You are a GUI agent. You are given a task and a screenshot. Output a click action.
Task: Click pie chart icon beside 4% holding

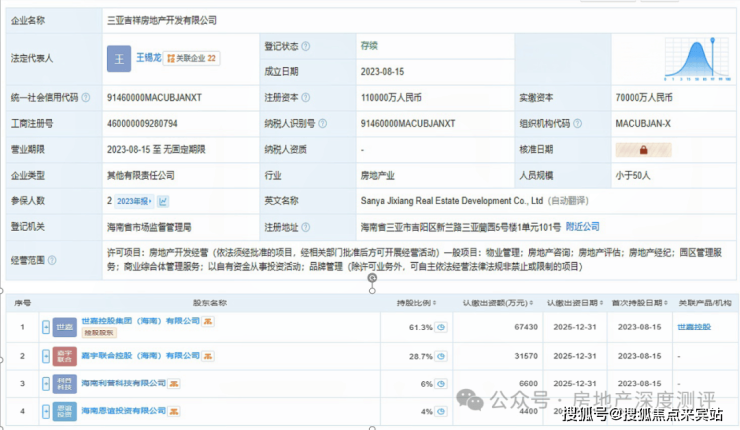point(441,411)
